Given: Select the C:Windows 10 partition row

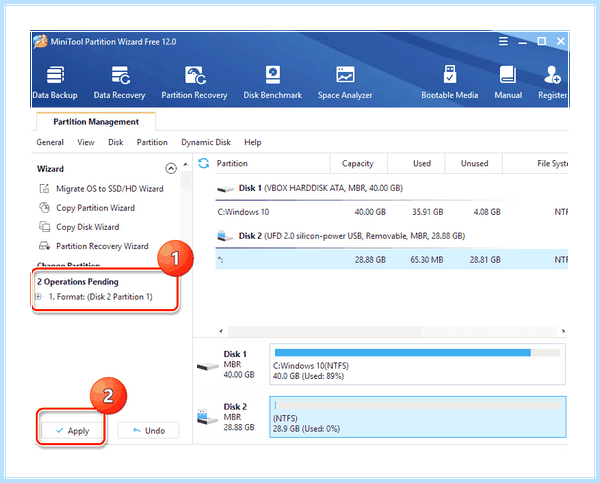Looking at the screenshot, I should 391,212.
